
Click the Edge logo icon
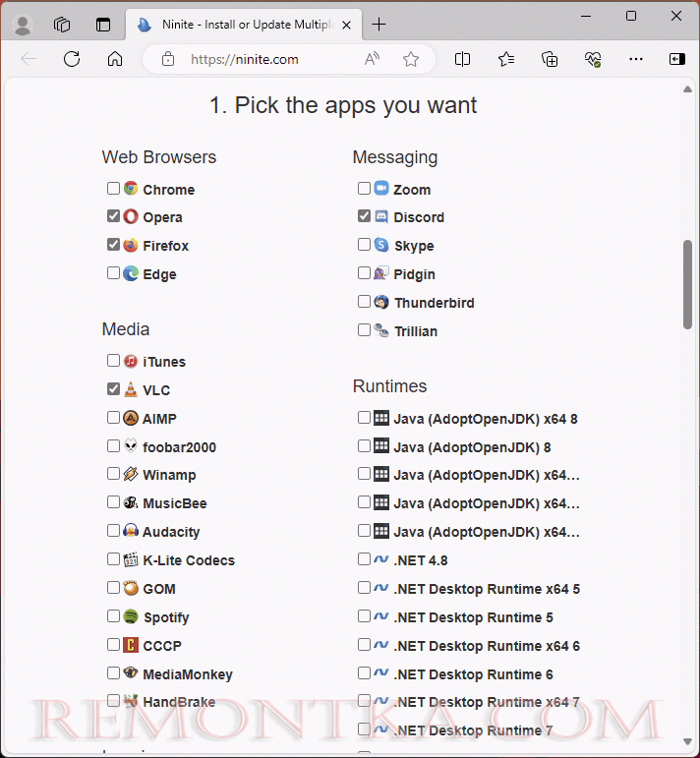tap(131, 273)
